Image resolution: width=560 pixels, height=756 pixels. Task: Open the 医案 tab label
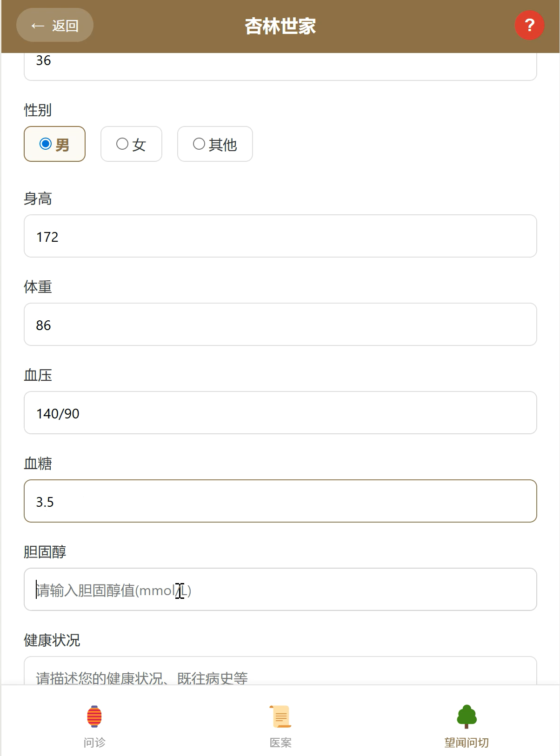click(280, 743)
